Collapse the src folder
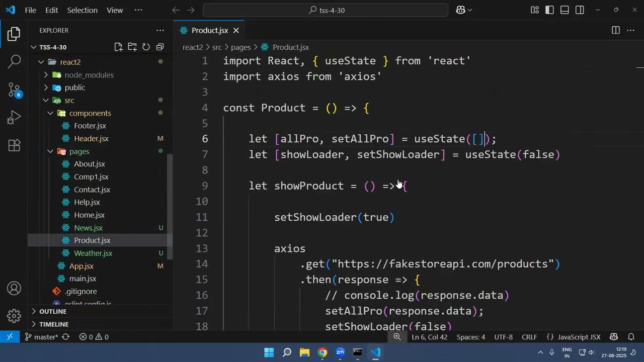 coord(46,101)
